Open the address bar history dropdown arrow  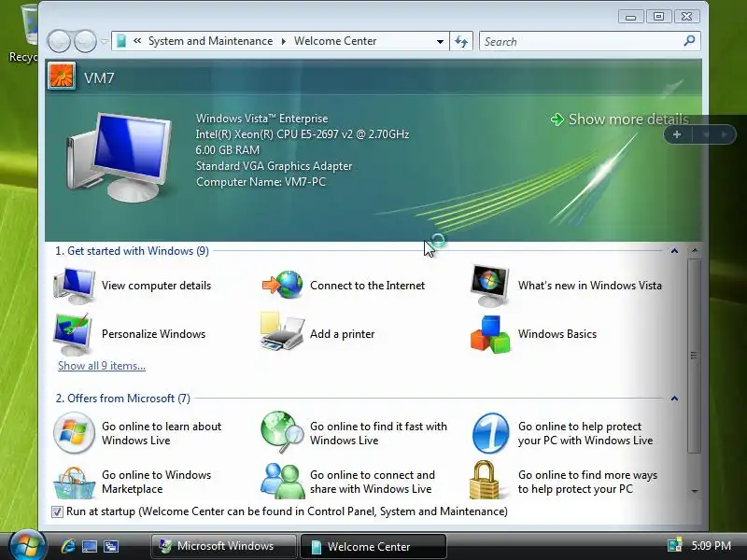tap(440, 41)
